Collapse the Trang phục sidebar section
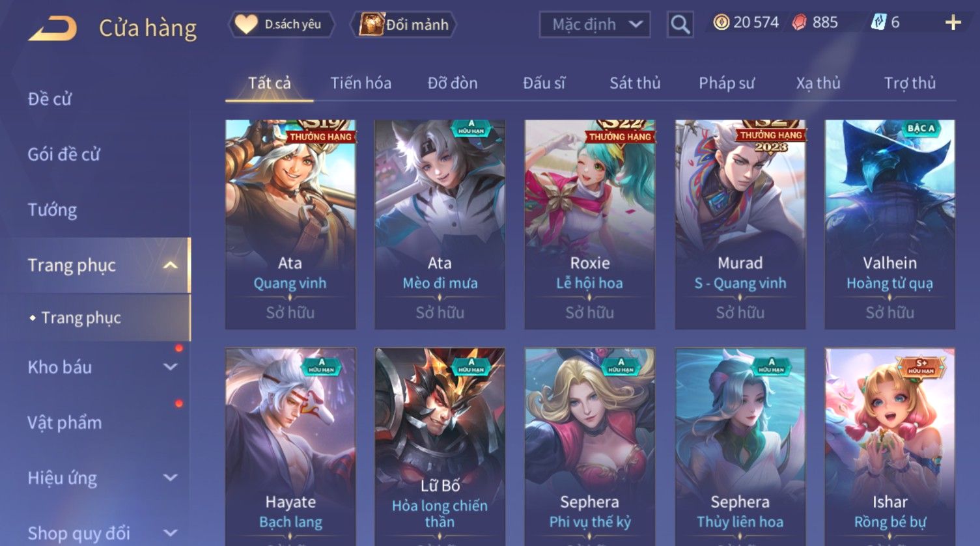 (170, 265)
